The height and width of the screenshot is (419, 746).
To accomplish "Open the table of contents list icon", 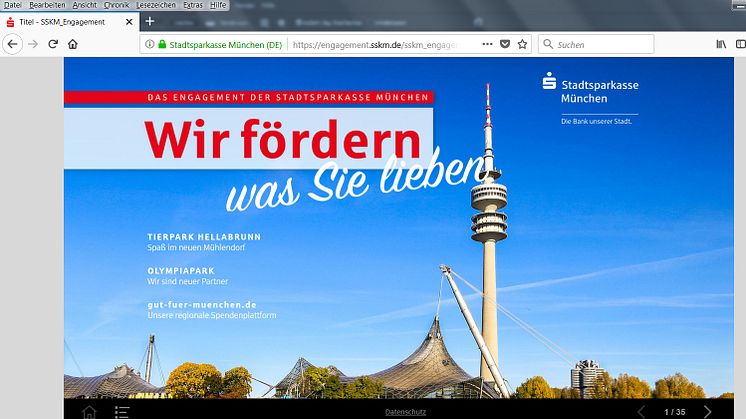I will click(x=121, y=411).
